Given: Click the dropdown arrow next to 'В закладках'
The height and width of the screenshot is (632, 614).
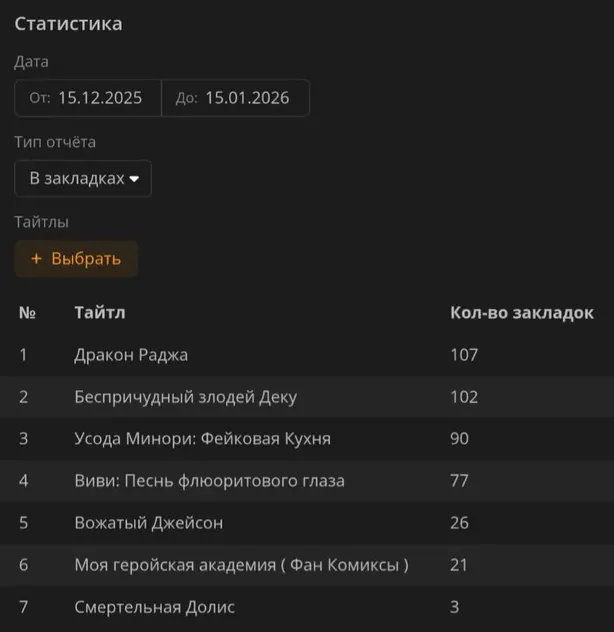Looking at the screenshot, I should (134, 179).
